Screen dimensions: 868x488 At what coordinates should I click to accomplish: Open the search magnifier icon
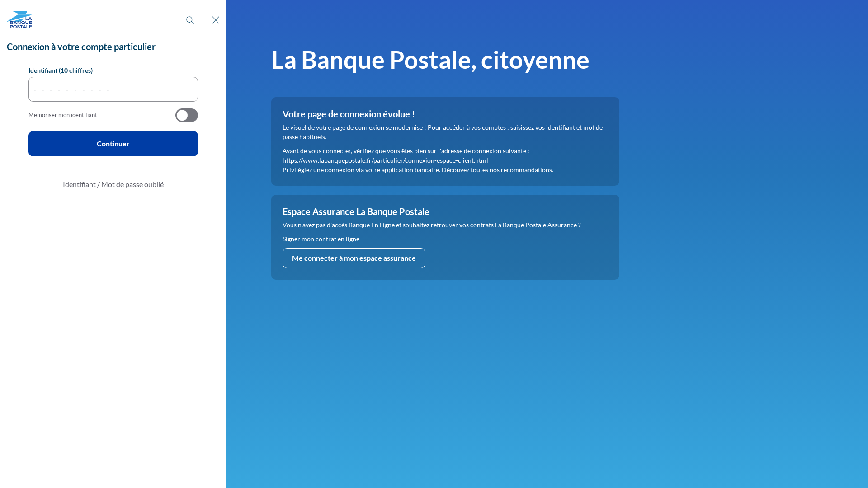[190, 20]
